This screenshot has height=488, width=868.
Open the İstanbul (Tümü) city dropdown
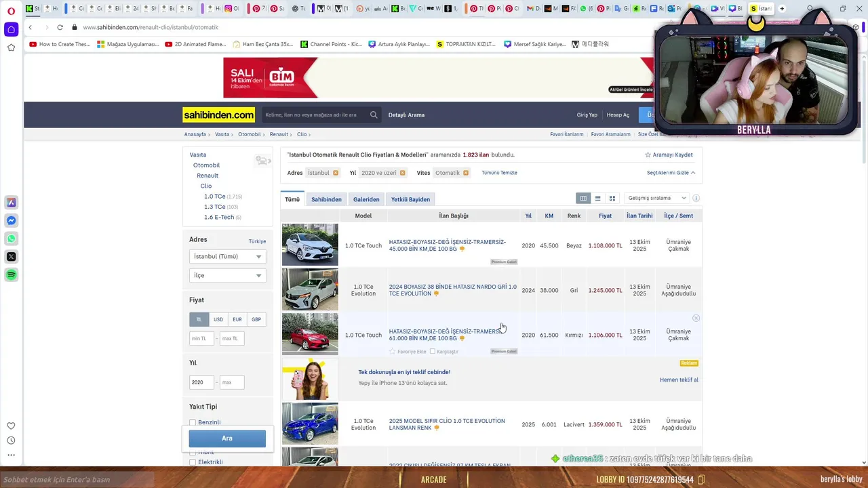pos(227,256)
